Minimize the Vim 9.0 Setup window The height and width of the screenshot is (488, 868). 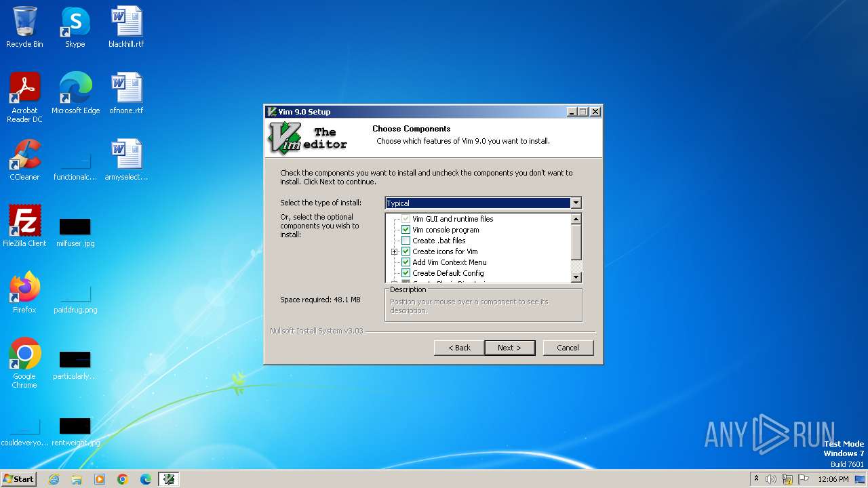point(572,112)
